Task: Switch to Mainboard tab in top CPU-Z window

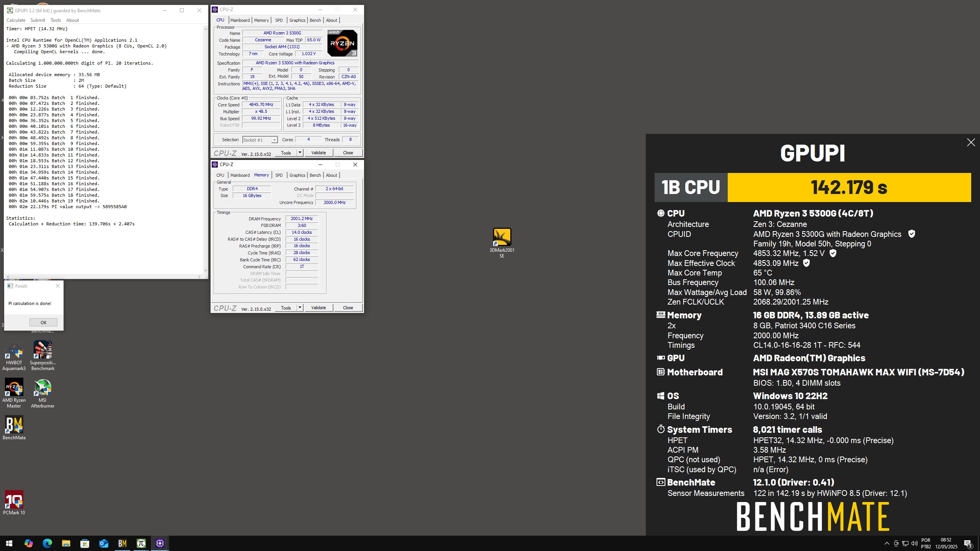Action: 240,20
